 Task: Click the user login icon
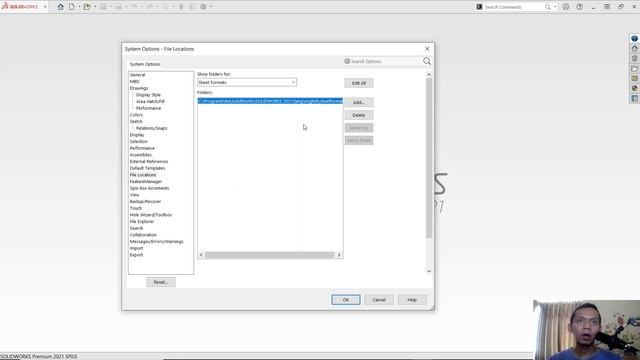pos(566,7)
